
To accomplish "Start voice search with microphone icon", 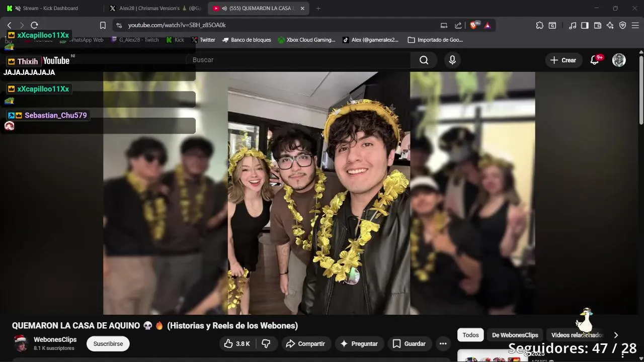I will pos(452,60).
